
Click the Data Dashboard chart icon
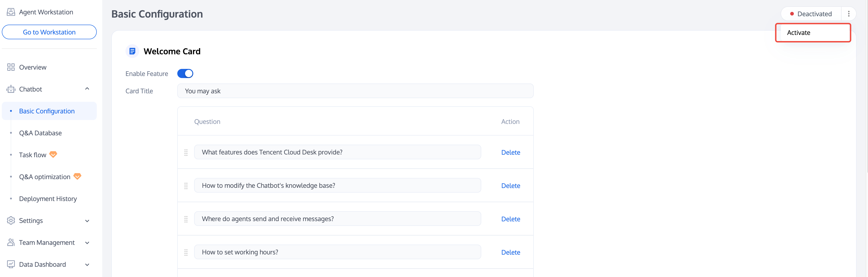point(11,264)
